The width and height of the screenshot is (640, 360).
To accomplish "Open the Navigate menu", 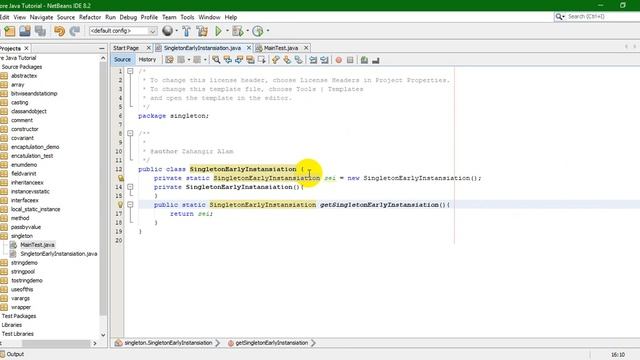I will pyautogui.click(x=41, y=17).
